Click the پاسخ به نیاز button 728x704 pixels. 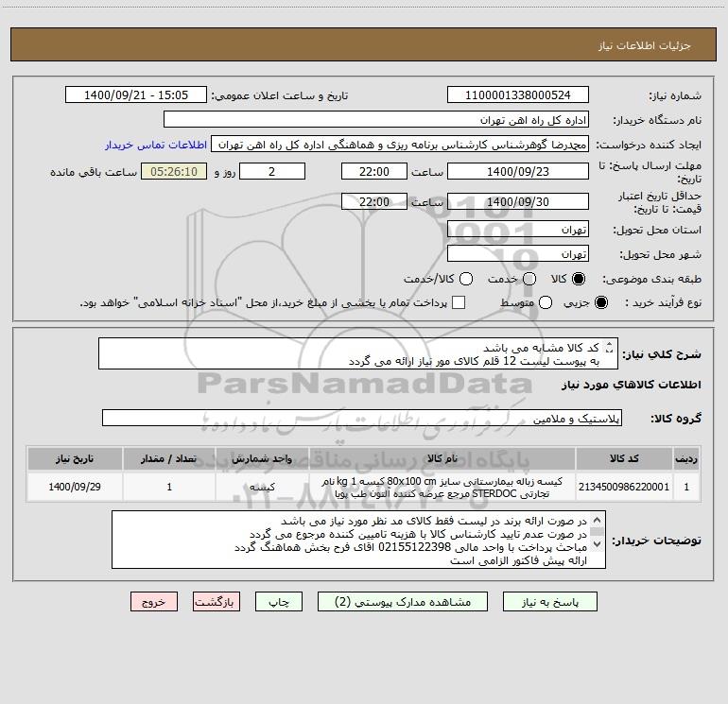549,601
